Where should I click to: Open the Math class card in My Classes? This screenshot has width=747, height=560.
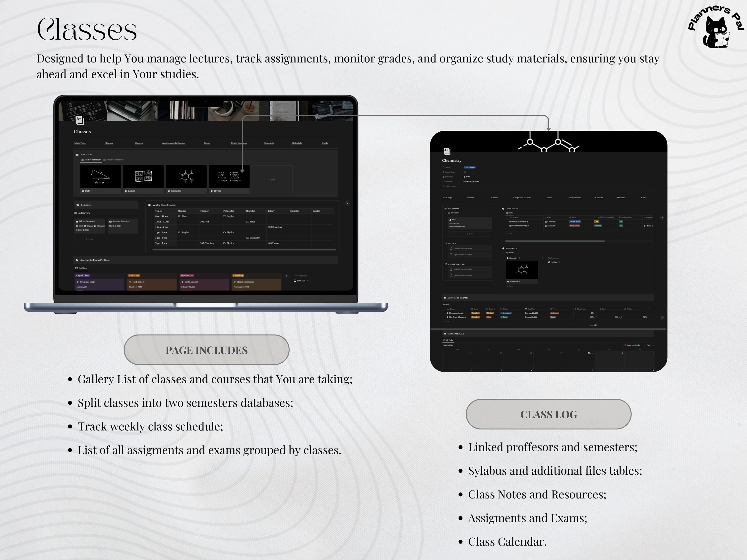tap(100, 180)
